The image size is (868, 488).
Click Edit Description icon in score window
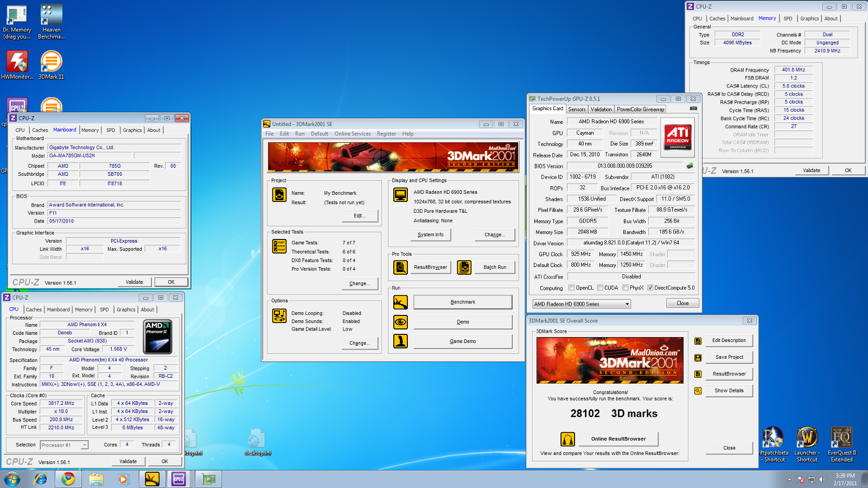[x=698, y=341]
